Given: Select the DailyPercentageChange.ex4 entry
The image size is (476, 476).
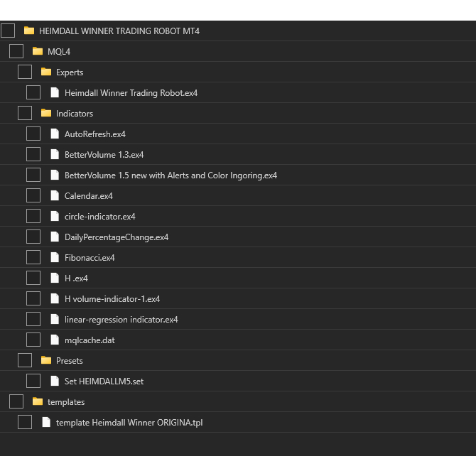Looking at the screenshot, I should (x=116, y=237).
